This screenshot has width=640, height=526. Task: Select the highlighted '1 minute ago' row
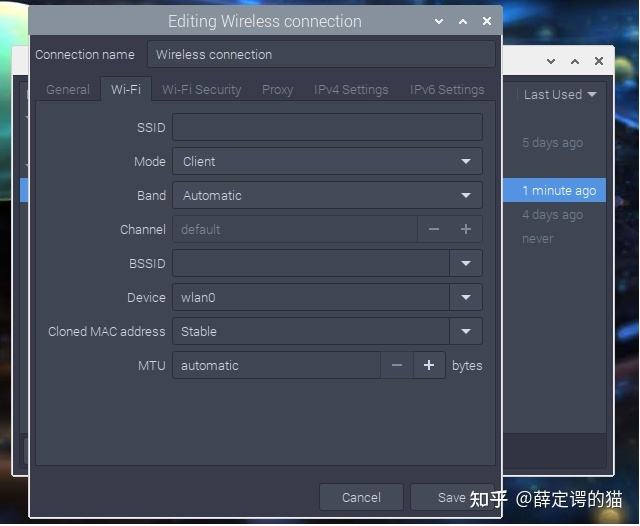tap(554, 190)
